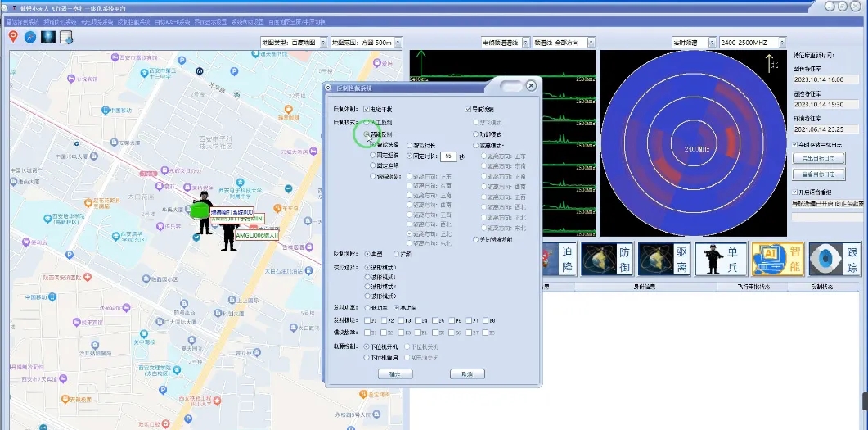Viewport: 868px width, 430px height.
Task: Click the list export toolbar icon
Action: point(66,37)
